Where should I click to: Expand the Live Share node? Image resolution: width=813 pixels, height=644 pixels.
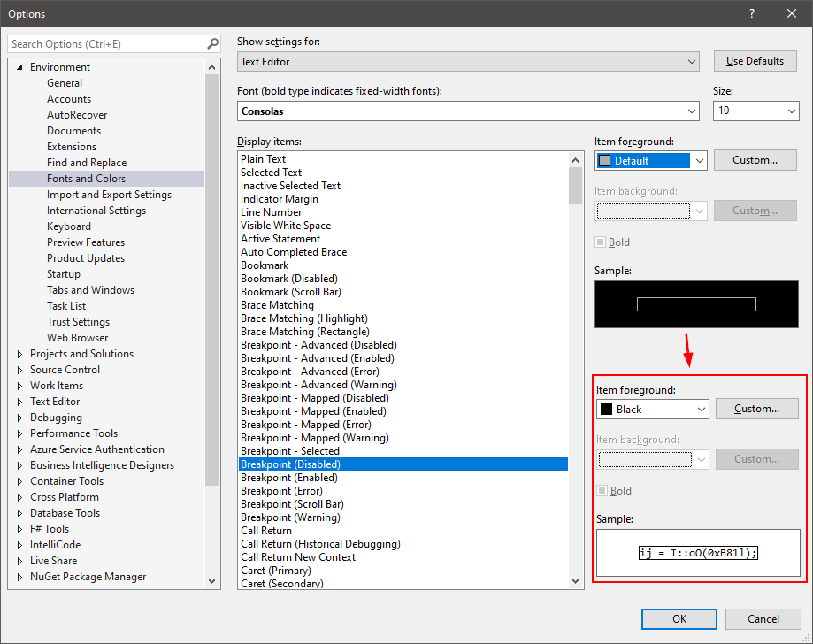click(x=19, y=561)
